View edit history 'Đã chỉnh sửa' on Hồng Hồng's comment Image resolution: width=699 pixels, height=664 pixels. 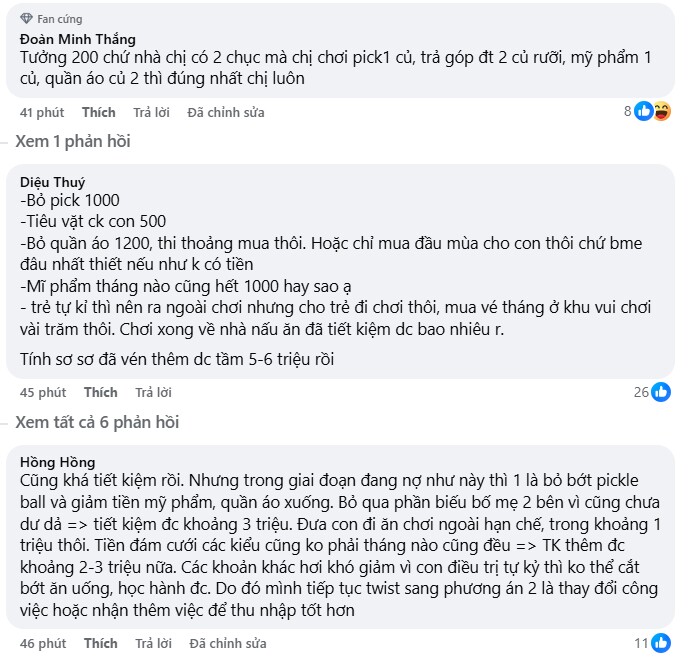click(x=228, y=643)
